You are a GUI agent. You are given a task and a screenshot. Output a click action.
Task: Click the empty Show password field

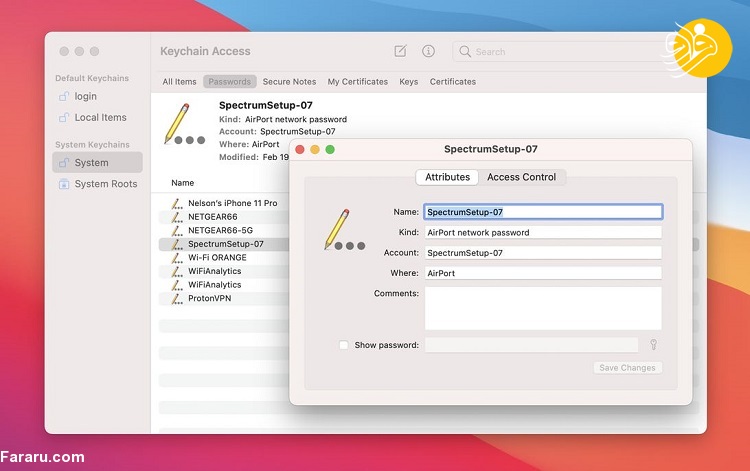point(531,345)
